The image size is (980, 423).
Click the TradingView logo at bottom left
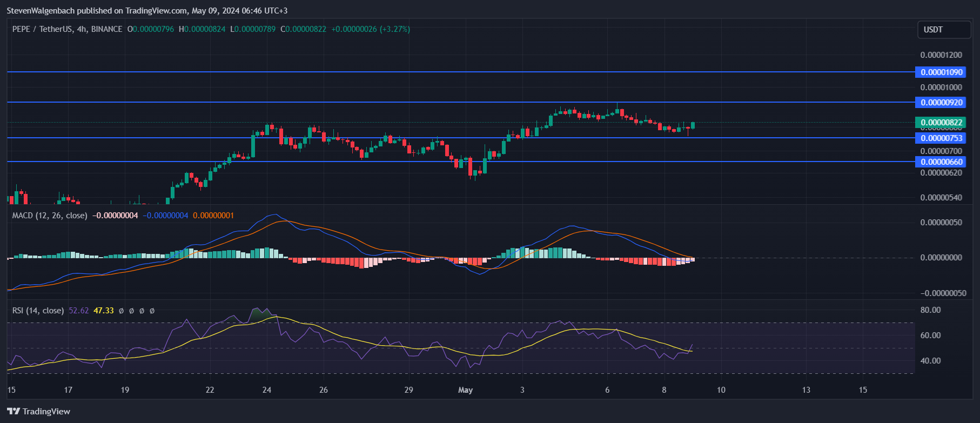click(x=39, y=411)
